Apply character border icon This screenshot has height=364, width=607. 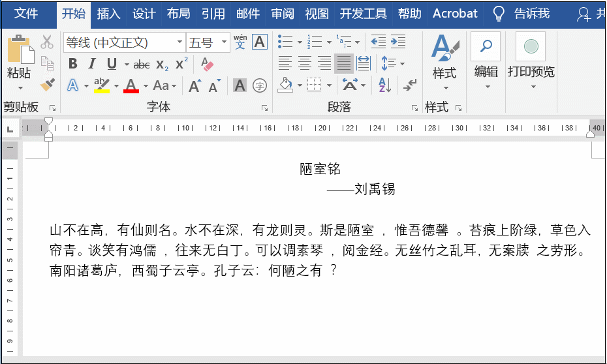259,42
